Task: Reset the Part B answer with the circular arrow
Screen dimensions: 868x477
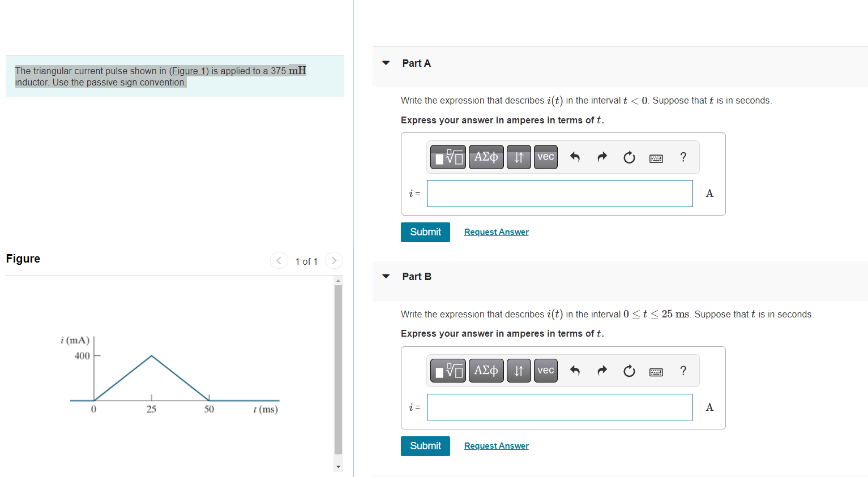Action: point(629,371)
